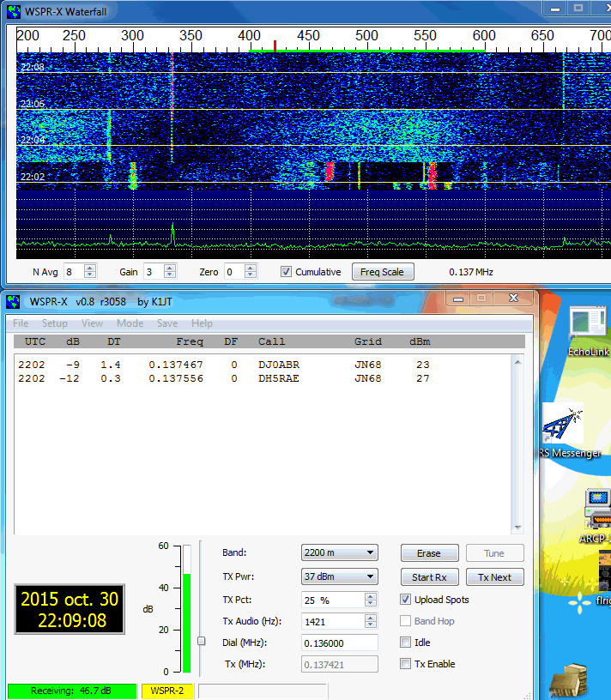Open the Setup menu
611x700 pixels.
(54, 323)
